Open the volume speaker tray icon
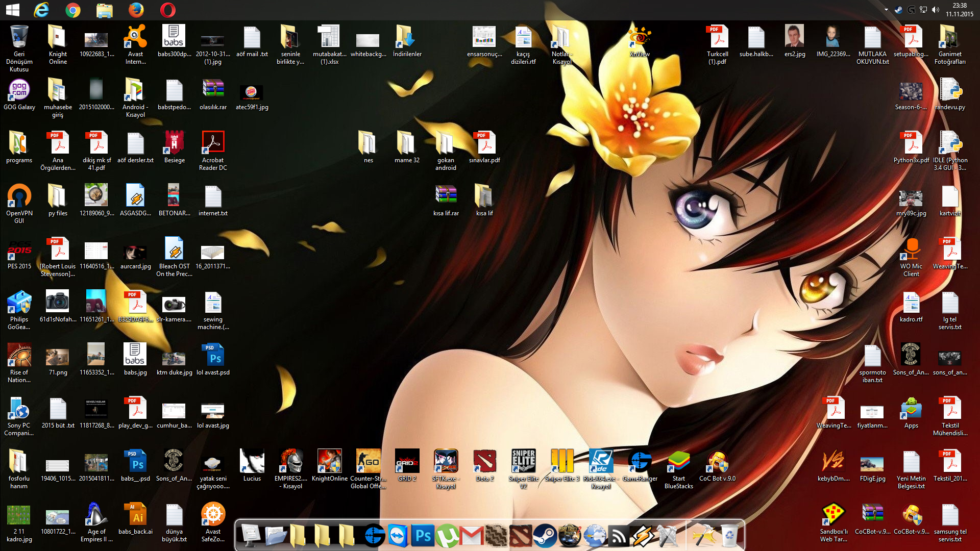Screen dimensions: 980x551 click(x=936, y=10)
